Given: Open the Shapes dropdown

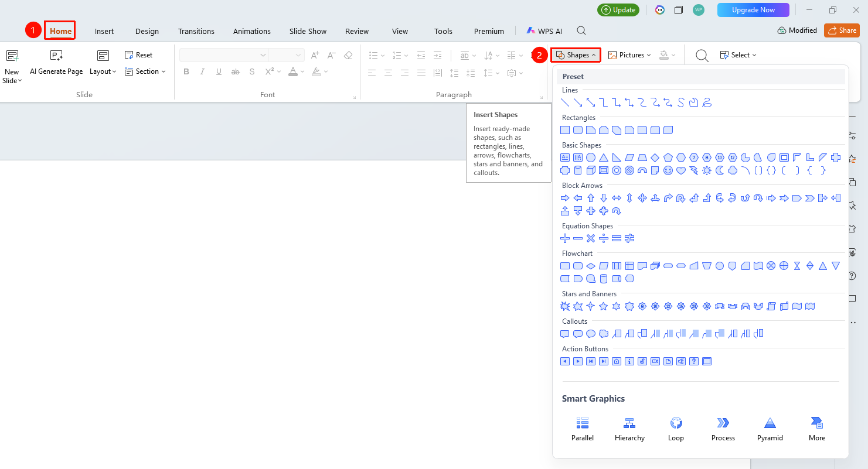Looking at the screenshot, I should tap(576, 55).
